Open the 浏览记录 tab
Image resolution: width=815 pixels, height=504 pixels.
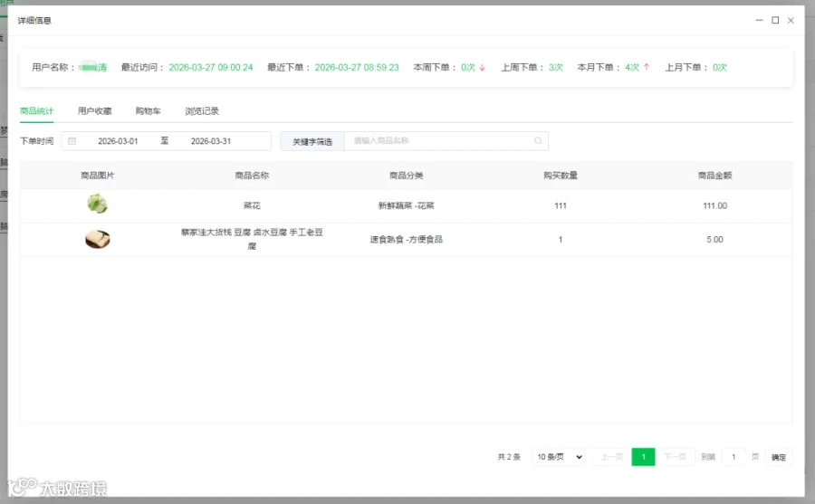coord(202,111)
